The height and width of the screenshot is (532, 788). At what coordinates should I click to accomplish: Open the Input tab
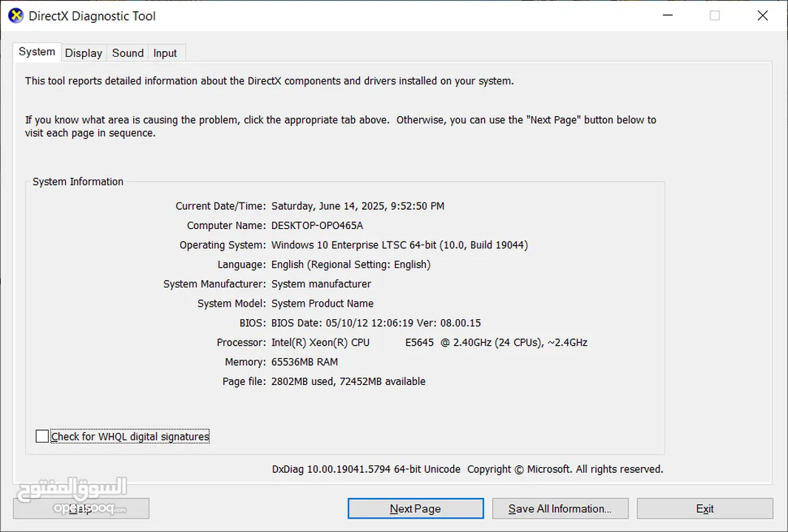coord(165,52)
